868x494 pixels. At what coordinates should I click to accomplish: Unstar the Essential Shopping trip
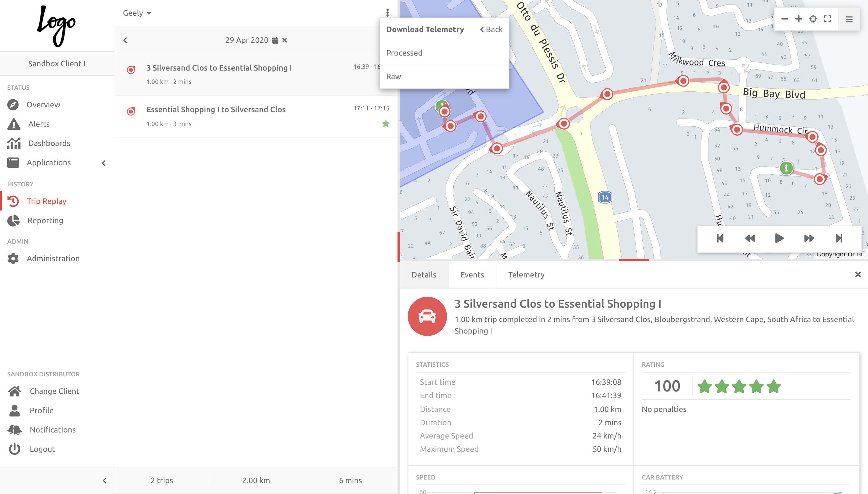pyautogui.click(x=386, y=124)
